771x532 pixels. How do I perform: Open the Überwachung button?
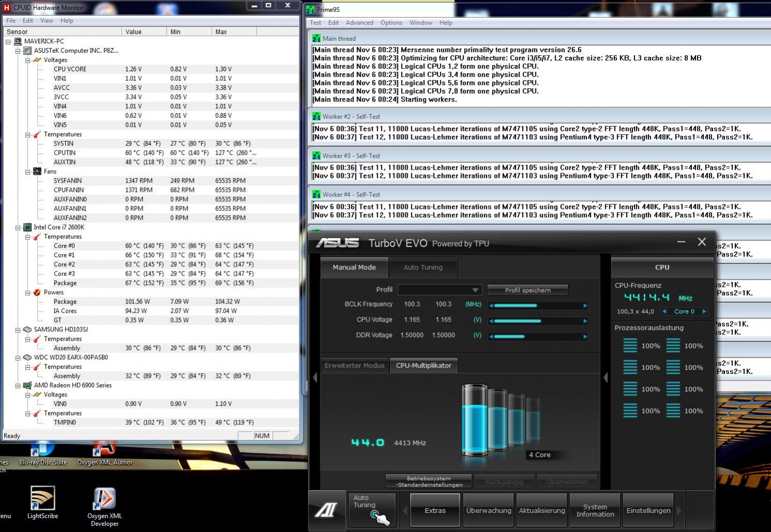click(x=488, y=510)
